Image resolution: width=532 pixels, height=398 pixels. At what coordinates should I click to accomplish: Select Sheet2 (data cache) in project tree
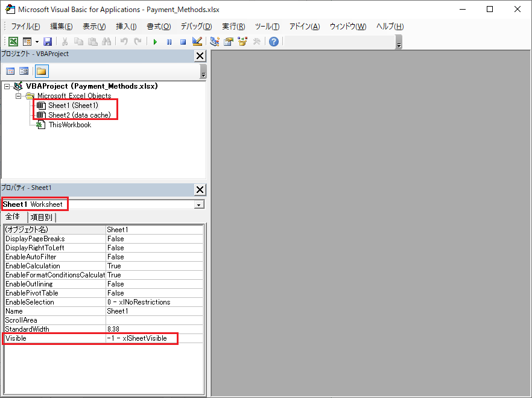coord(80,115)
